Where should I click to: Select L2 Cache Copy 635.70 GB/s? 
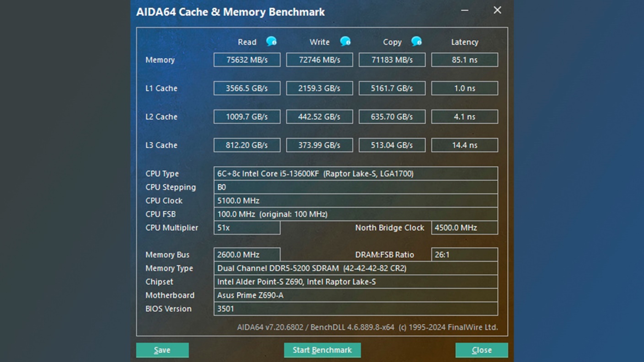[392, 117]
